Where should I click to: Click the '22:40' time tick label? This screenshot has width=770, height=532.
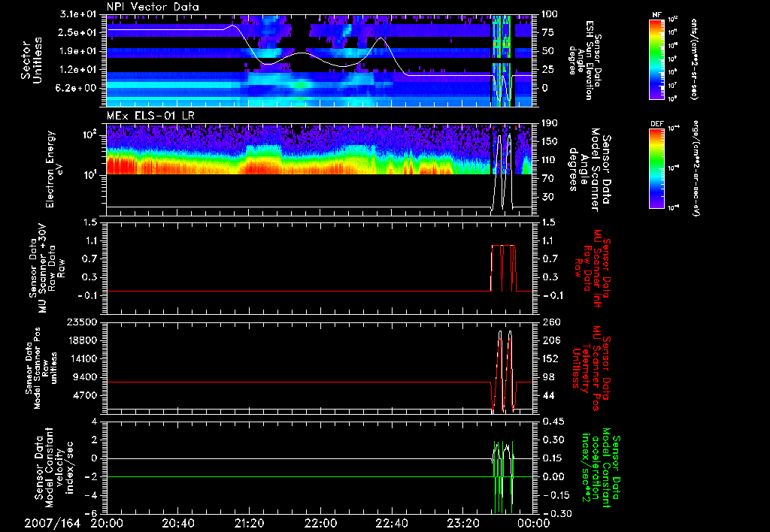pyautogui.click(x=391, y=524)
